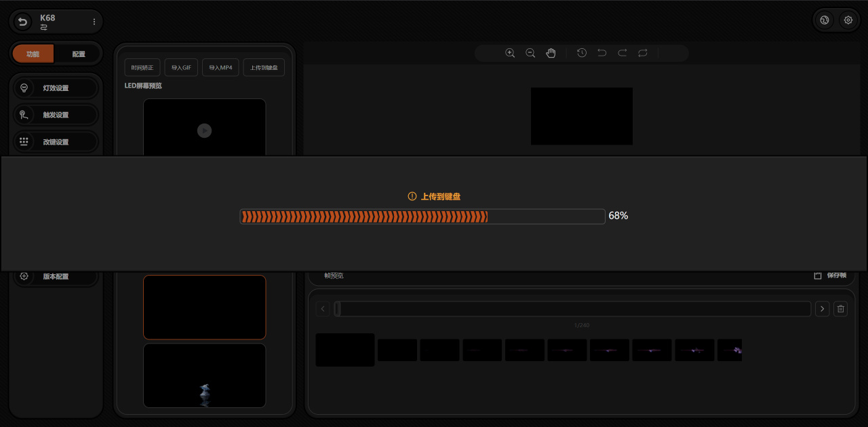The width and height of the screenshot is (868, 427).
Task: Click the redo arrow in the toolbar
Action: pos(622,53)
